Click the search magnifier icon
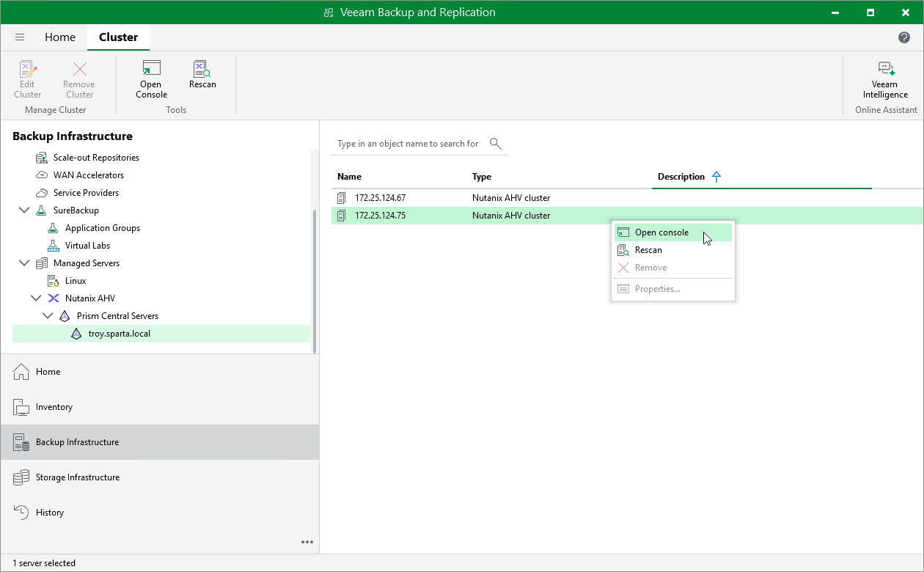 (x=496, y=144)
